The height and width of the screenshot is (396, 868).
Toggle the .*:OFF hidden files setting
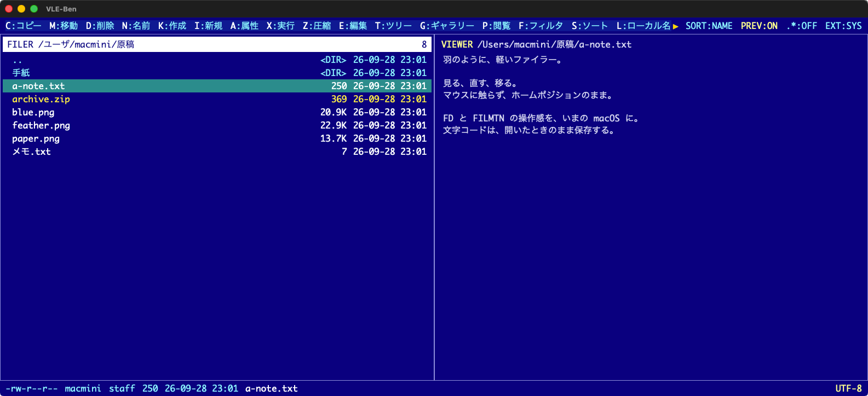point(802,26)
